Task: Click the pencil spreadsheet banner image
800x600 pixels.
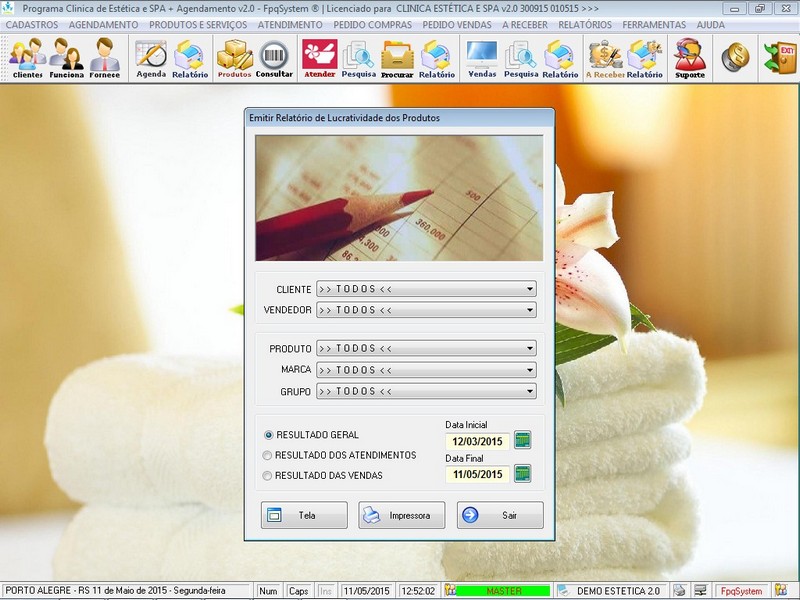Action: 399,198
